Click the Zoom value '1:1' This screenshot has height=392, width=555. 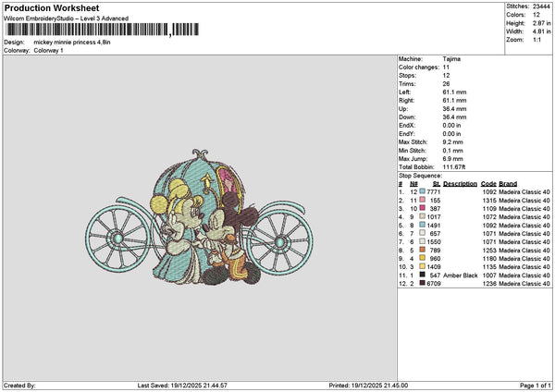pyautogui.click(x=536, y=40)
